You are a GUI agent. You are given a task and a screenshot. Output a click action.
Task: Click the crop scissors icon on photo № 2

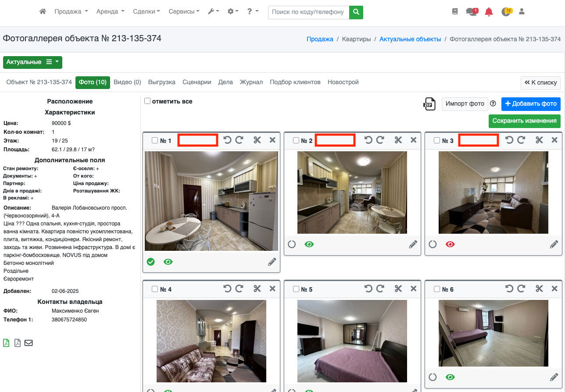tap(398, 140)
